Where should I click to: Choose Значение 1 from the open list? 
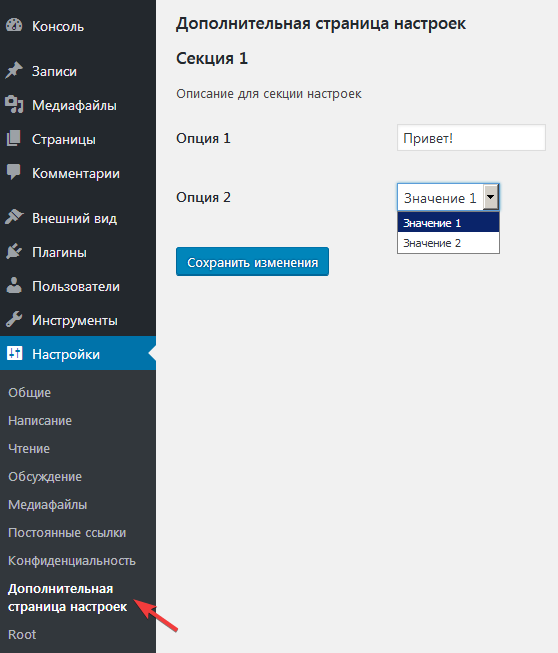tap(448, 222)
